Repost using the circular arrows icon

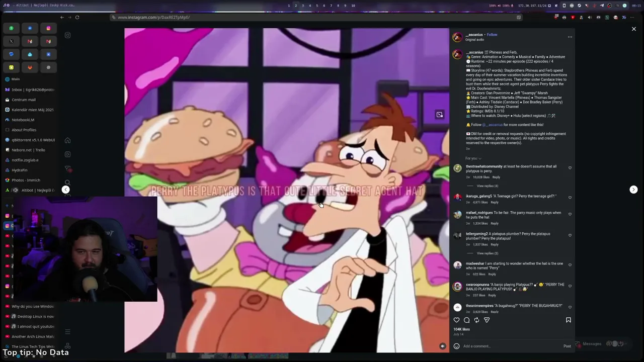click(x=476, y=320)
